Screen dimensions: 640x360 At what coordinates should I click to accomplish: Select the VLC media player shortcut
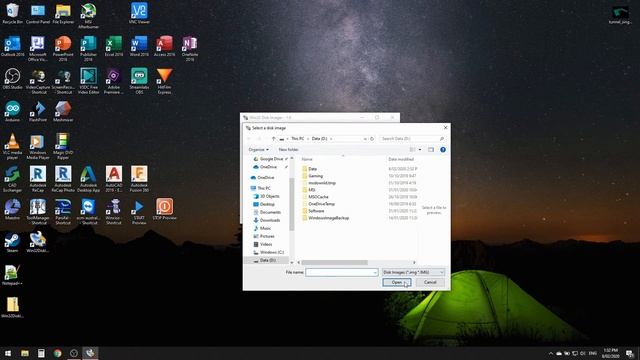12,146
